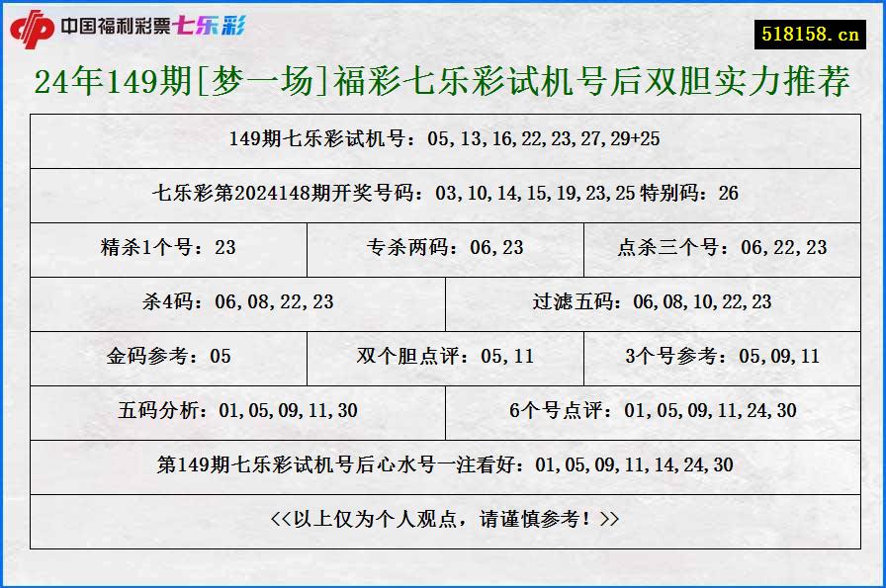Click the 心水号一注看好 recommendation row
The width and height of the screenshot is (886, 588).
point(443,464)
